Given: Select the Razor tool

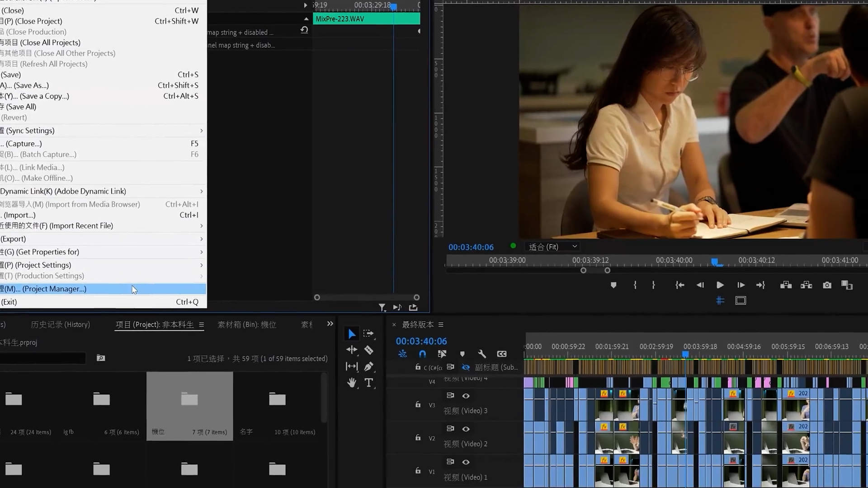Looking at the screenshot, I should [368, 350].
